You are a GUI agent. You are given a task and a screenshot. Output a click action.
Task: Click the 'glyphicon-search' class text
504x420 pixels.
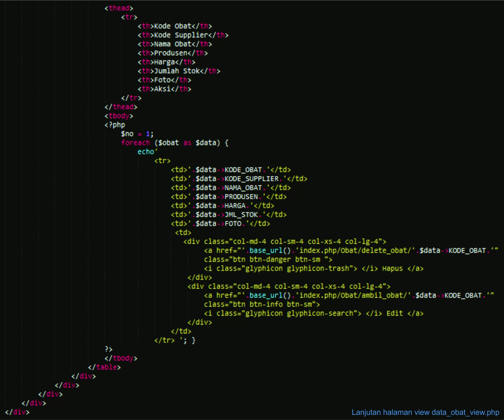click(320, 313)
